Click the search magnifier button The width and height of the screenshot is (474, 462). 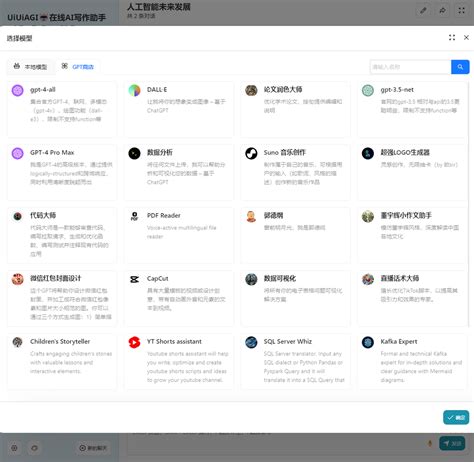(460, 67)
